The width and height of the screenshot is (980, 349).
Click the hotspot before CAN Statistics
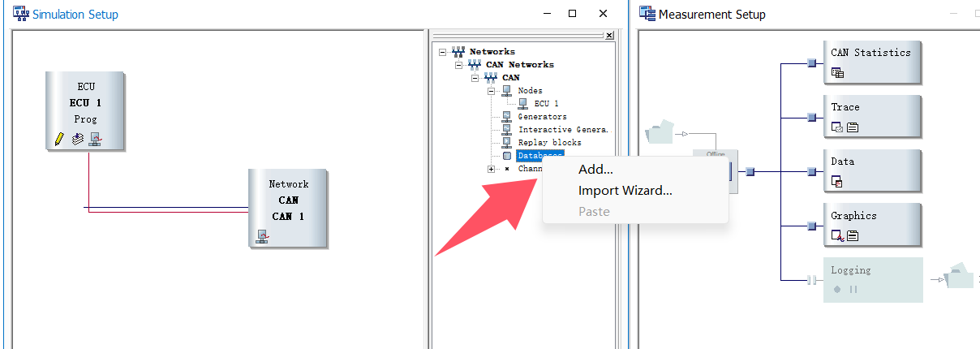pyautogui.click(x=811, y=62)
